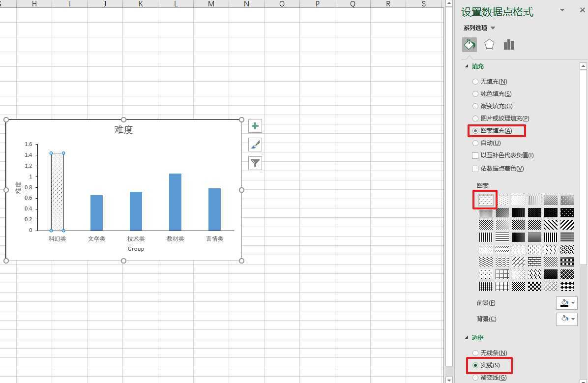Click the chart title 难度
The image size is (588, 383).
pos(123,130)
